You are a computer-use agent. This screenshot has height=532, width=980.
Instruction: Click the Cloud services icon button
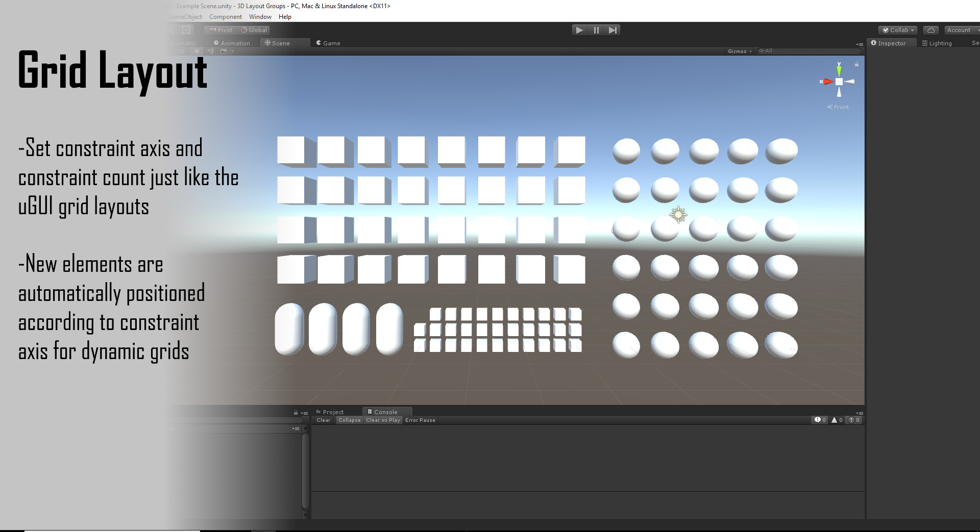pyautogui.click(x=930, y=30)
